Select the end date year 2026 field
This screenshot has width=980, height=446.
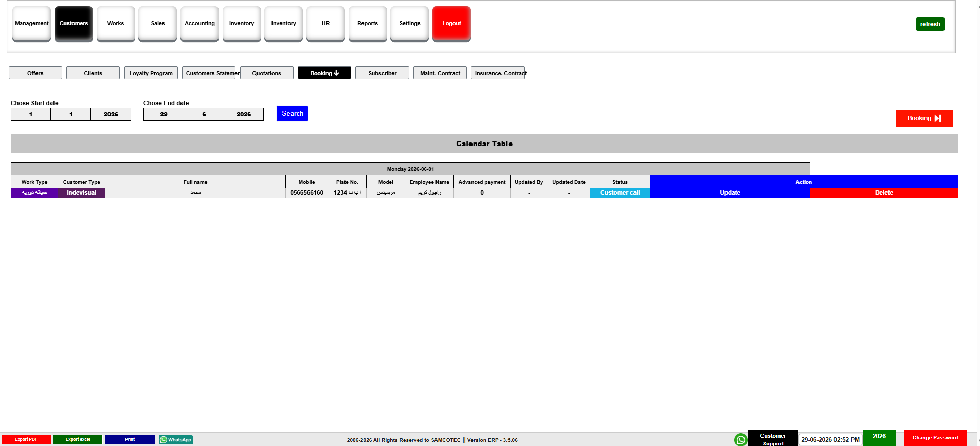click(x=244, y=114)
